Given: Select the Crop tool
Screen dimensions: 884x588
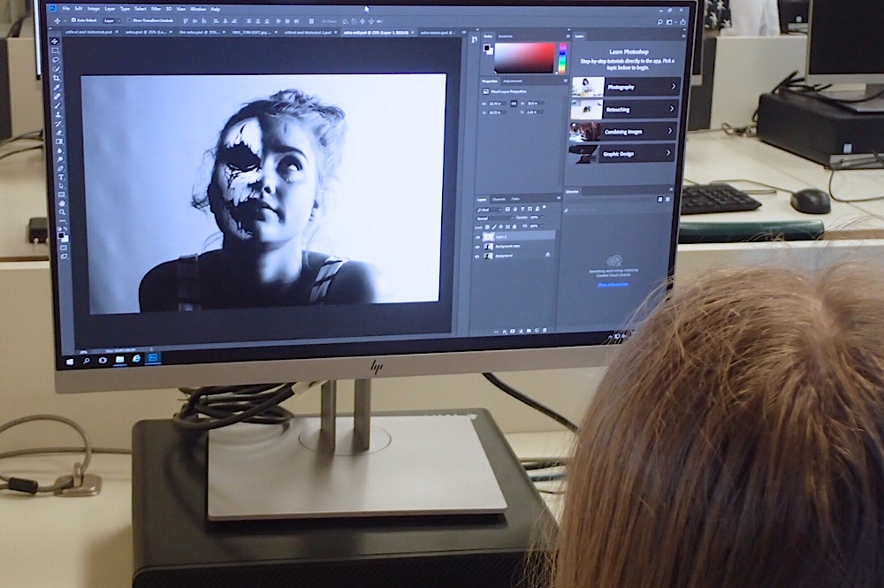Looking at the screenshot, I should [57, 78].
